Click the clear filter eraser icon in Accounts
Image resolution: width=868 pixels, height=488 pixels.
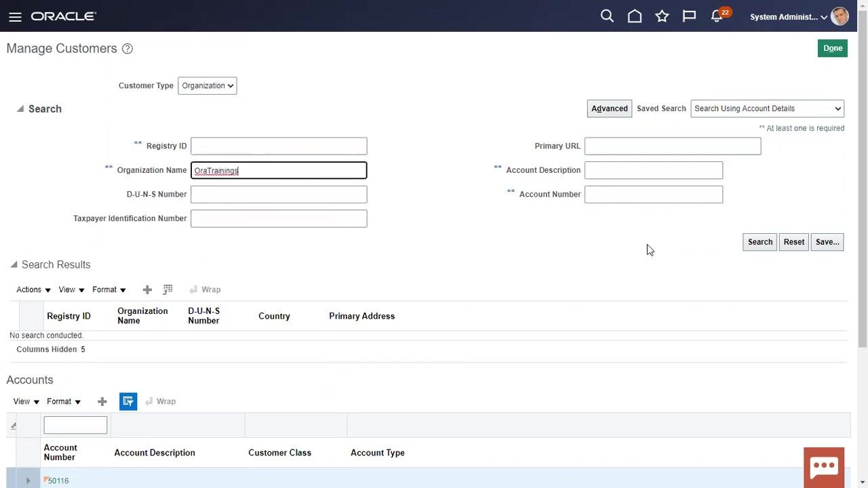[x=14, y=426]
